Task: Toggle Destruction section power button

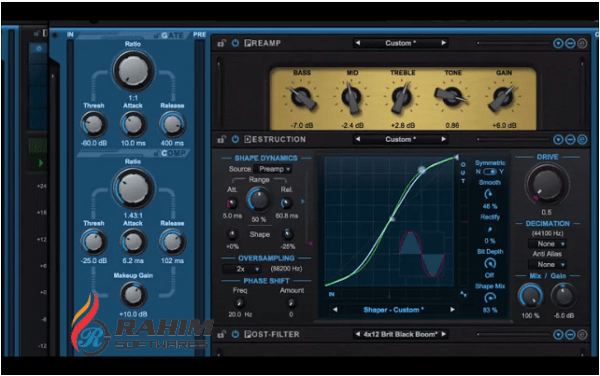Action: pos(235,139)
